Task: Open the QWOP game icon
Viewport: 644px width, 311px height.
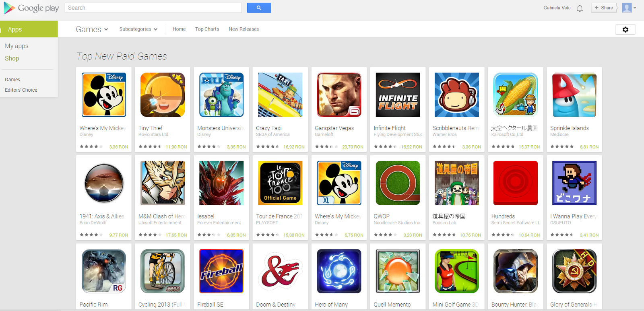Action: pyautogui.click(x=398, y=183)
